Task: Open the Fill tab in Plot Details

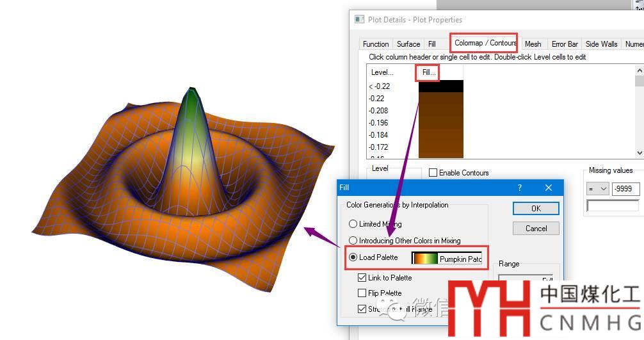Action: (431, 44)
